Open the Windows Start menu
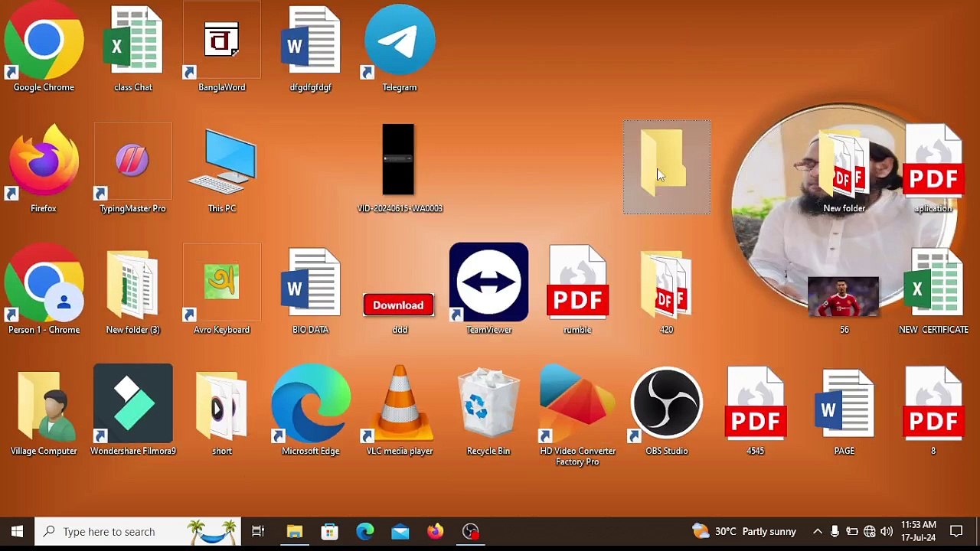980x551 pixels. click(x=17, y=532)
